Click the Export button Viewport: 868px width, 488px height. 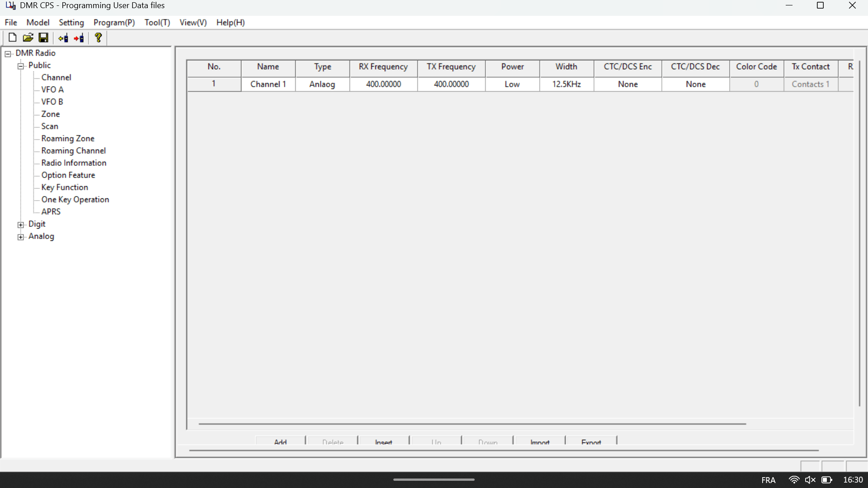tap(591, 441)
